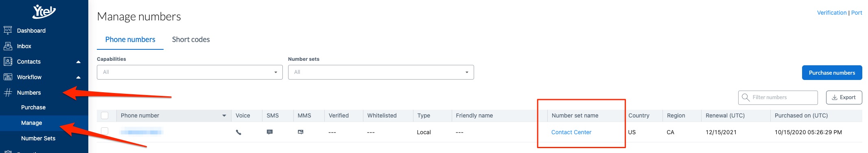The image size is (868, 153).
Task: Toggle the select-all checkbox in header
Action: (105, 115)
